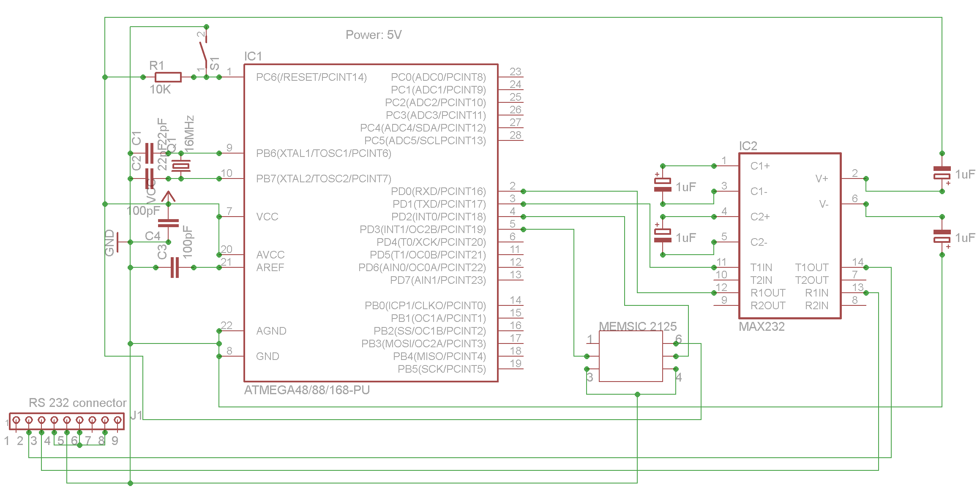This screenshot has width=980, height=489.
Task: Select the 1uF capacitor connected to V-
Action: (x=942, y=236)
